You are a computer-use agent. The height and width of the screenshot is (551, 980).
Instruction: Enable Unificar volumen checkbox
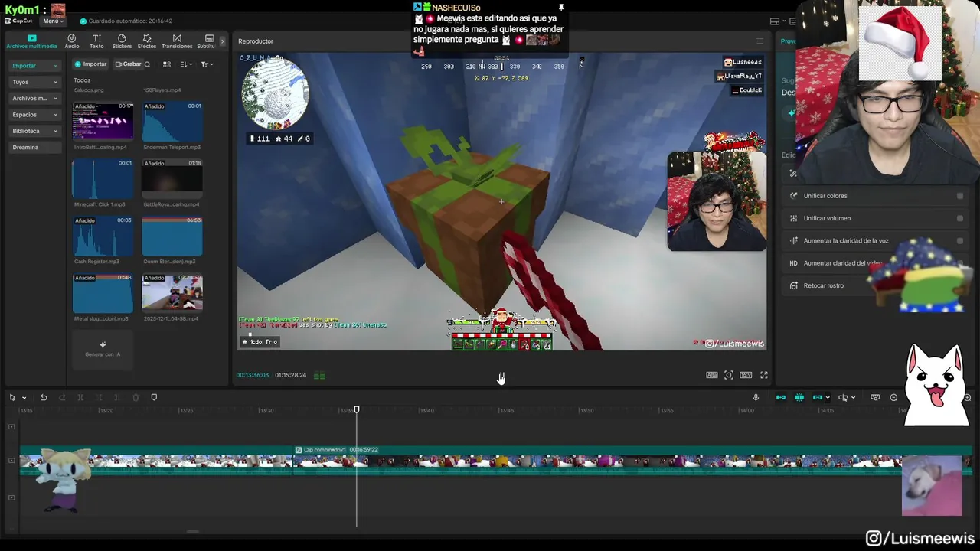point(959,218)
